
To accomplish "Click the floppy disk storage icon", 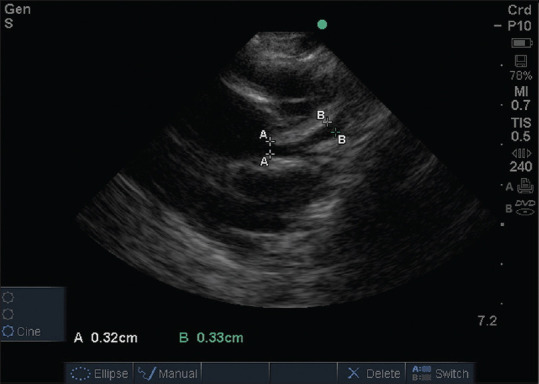I will (521, 61).
